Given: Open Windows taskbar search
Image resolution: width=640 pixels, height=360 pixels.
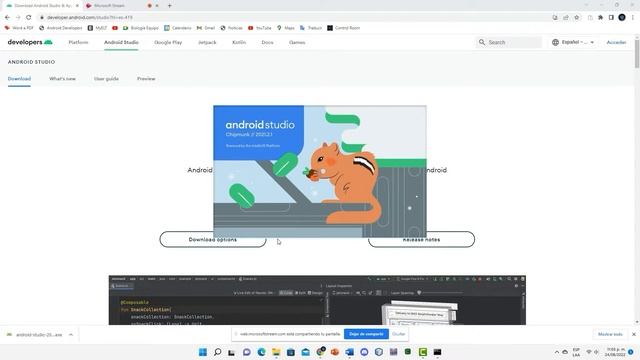Looking at the screenshot, I should [x=218, y=352].
